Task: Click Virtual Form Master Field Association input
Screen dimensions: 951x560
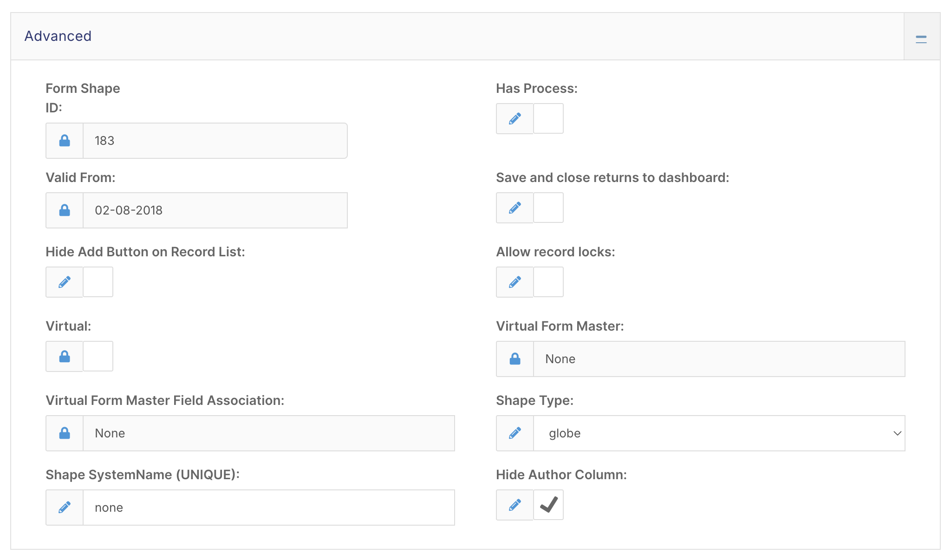Action: 269,433
